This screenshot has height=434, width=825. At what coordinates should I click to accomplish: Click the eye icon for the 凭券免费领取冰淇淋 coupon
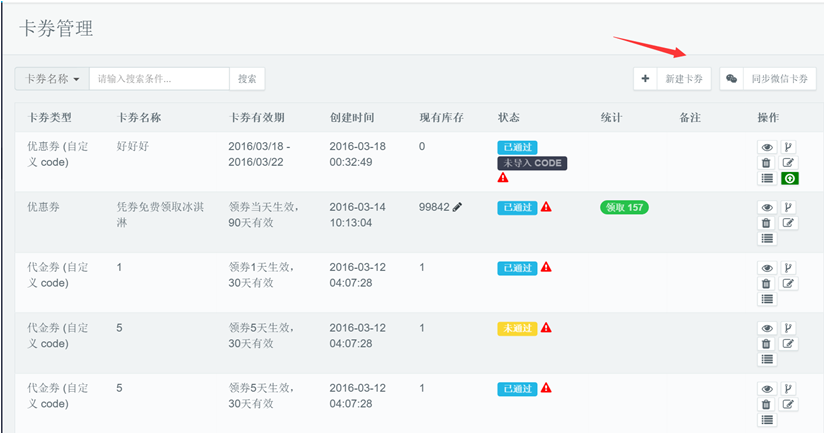click(766, 207)
